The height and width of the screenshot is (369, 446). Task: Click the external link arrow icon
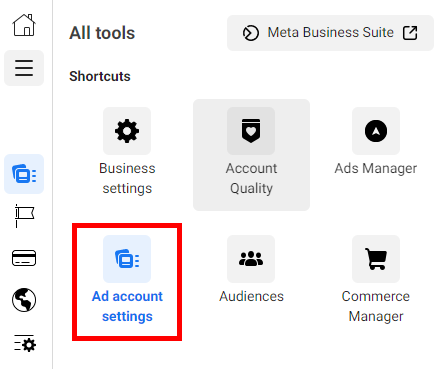pyautogui.click(x=410, y=33)
